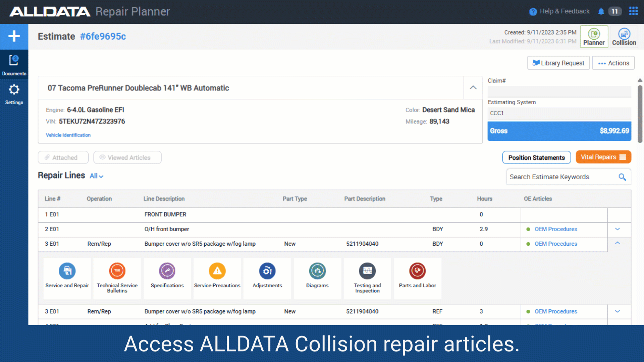644x362 pixels.
Task: Click the notification bell icon
Action: coord(601,12)
